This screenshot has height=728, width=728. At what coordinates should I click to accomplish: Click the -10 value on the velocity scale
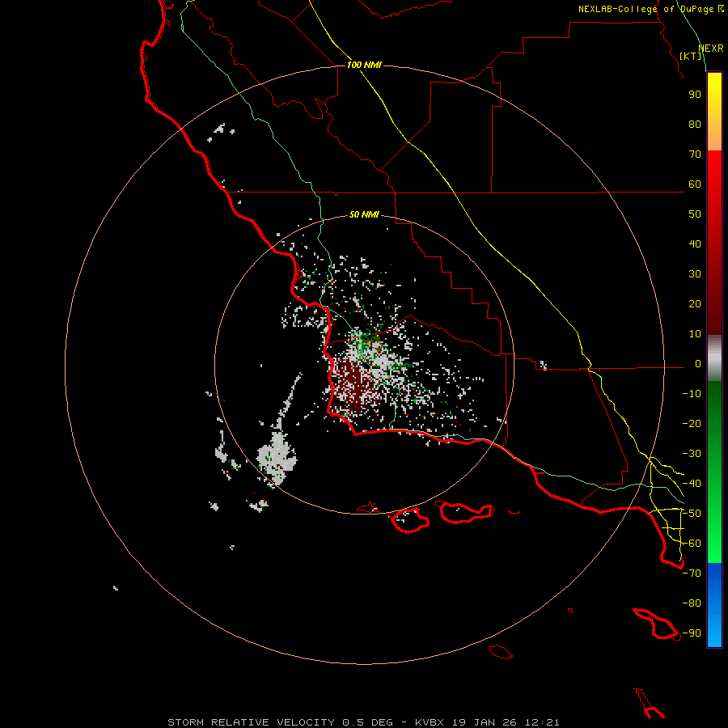coord(692,394)
